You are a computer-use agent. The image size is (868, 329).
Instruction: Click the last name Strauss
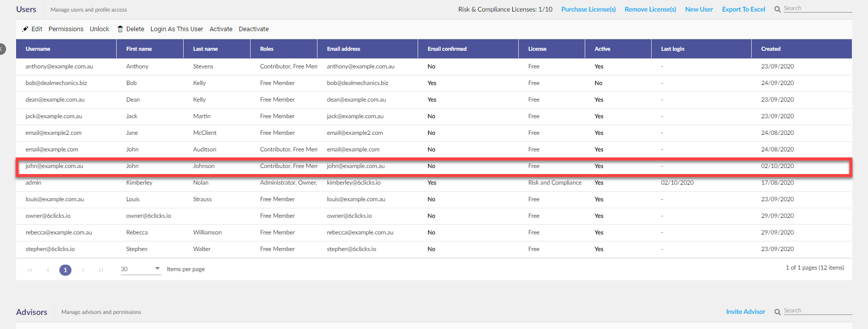click(202, 199)
